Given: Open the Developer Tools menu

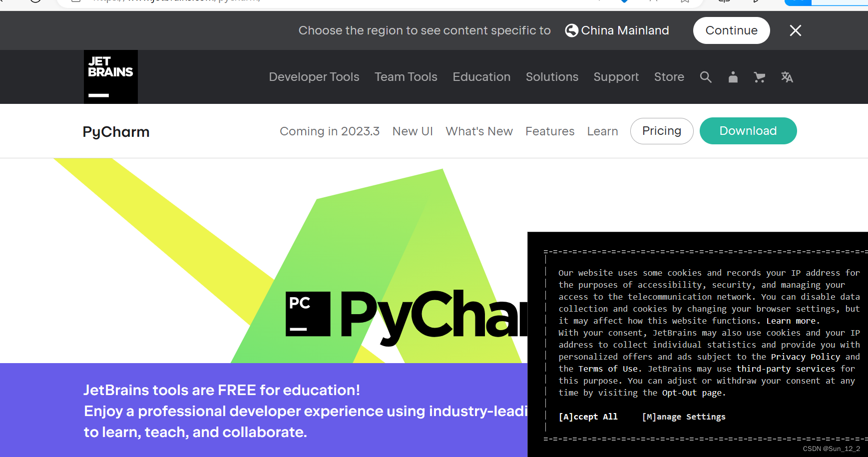Looking at the screenshot, I should point(314,77).
